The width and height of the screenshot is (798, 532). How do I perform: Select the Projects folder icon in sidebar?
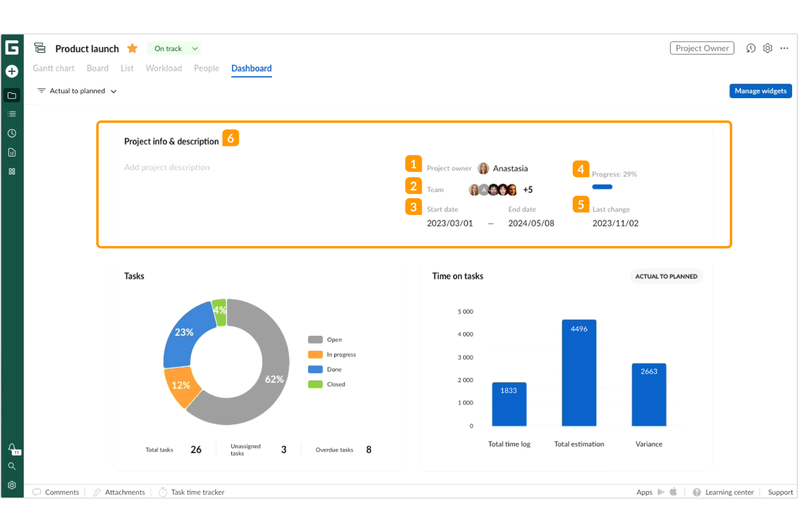click(12, 95)
